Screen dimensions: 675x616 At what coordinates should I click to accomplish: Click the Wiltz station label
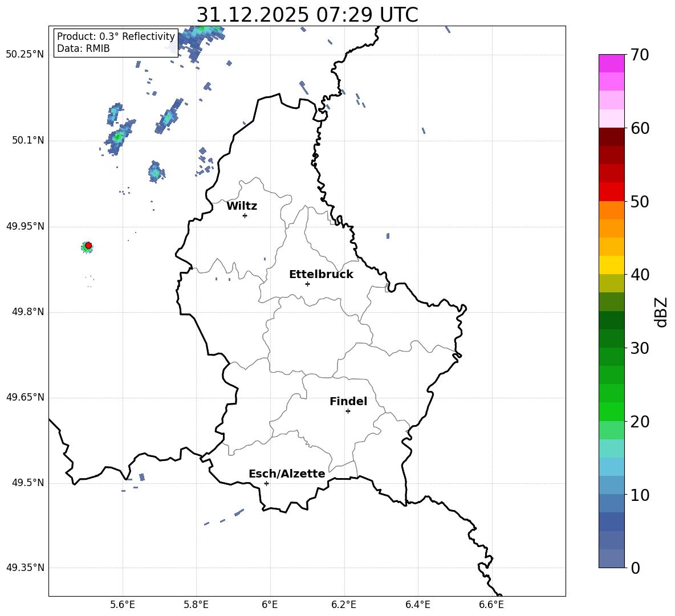click(242, 206)
